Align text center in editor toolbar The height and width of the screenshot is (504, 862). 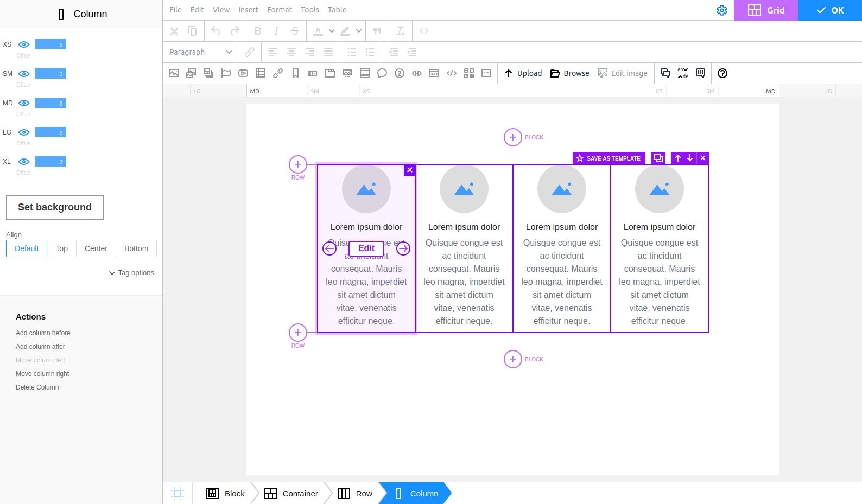tap(291, 52)
